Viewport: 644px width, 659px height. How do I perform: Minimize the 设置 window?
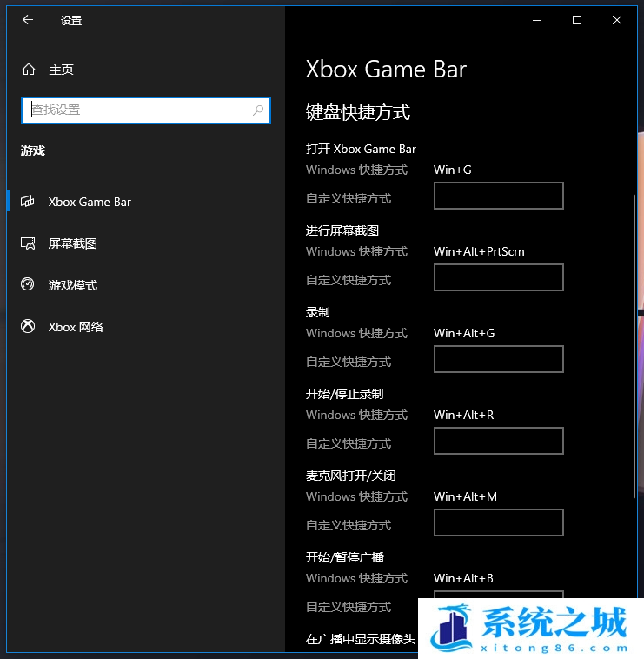[537, 20]
